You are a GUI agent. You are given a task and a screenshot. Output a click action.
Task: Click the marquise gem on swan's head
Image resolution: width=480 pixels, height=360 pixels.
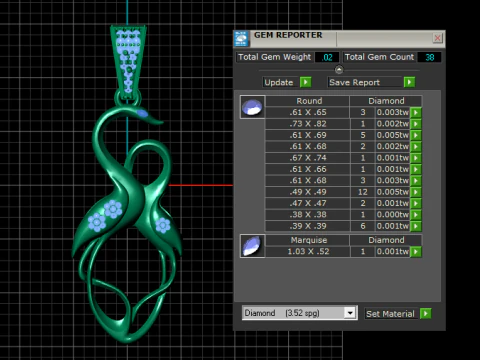tap(142, 113)
